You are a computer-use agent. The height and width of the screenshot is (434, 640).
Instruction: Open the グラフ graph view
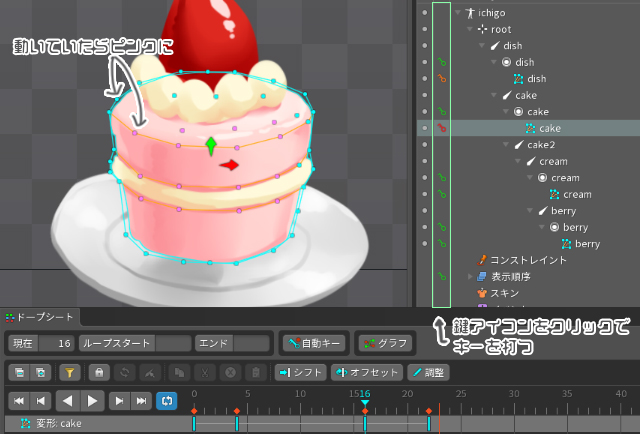pyautogui.click(x=384, y=343)
